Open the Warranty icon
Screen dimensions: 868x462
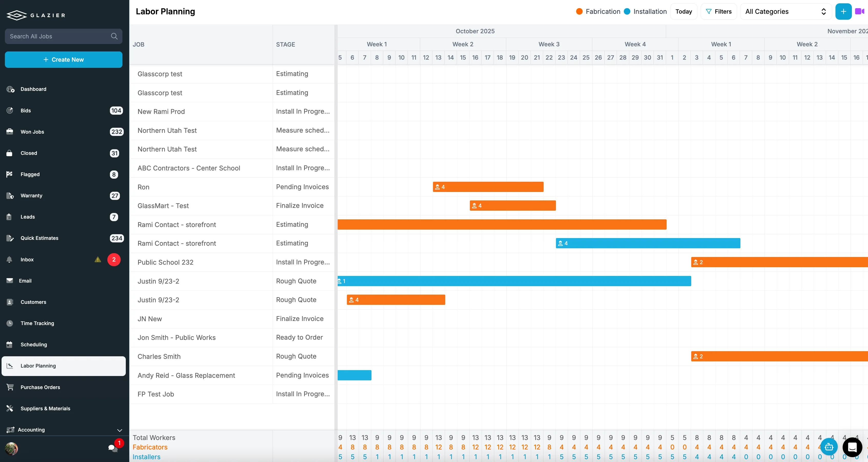[10, 196]
